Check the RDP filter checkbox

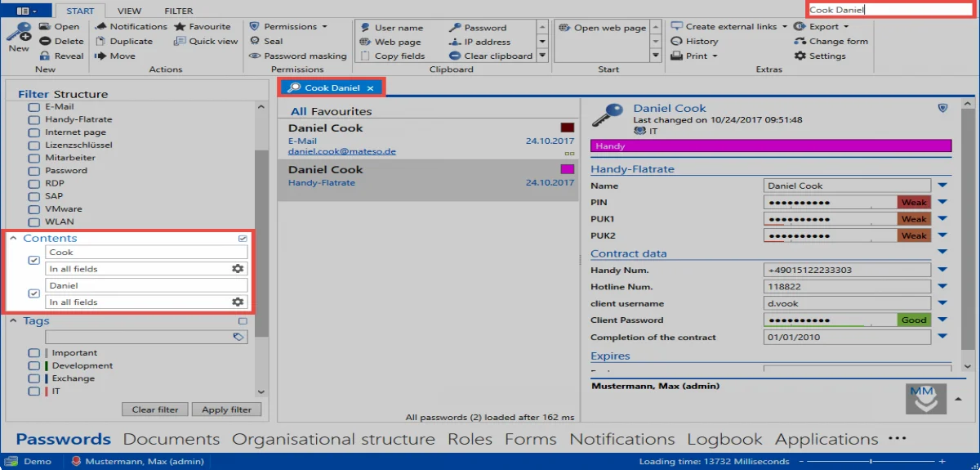click(x=33, y=184)
